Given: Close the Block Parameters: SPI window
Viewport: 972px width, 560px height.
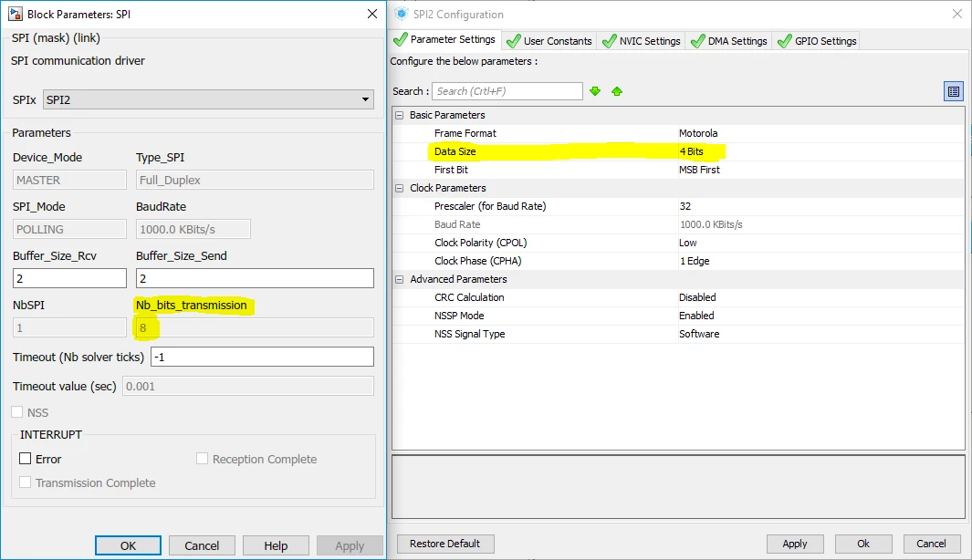Looking at the screenshot, I should (x=372, y=14).
